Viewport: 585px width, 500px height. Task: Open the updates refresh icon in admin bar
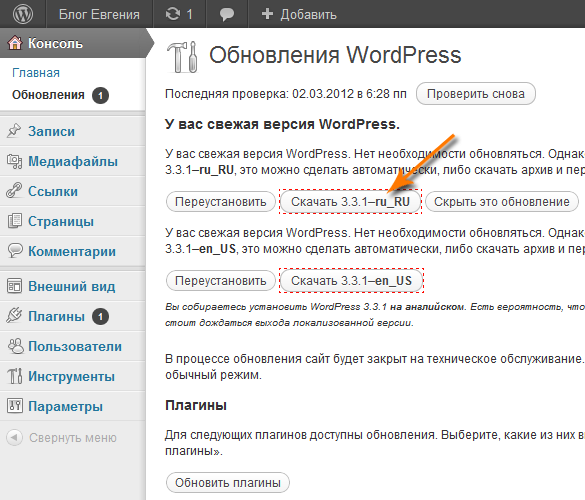(x=173, y=14)
